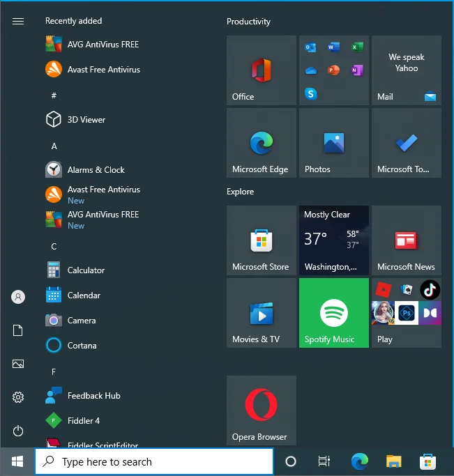The height and width of the screenshot is (476, 454).
Task: Open Avast Free Antivirus marked New
Action: coord(93,195)
